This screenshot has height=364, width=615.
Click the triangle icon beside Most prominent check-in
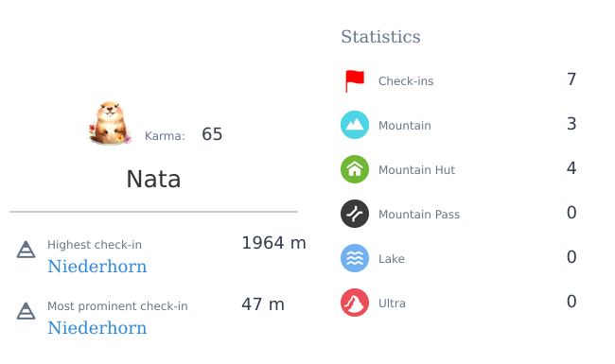click(26, 311)
